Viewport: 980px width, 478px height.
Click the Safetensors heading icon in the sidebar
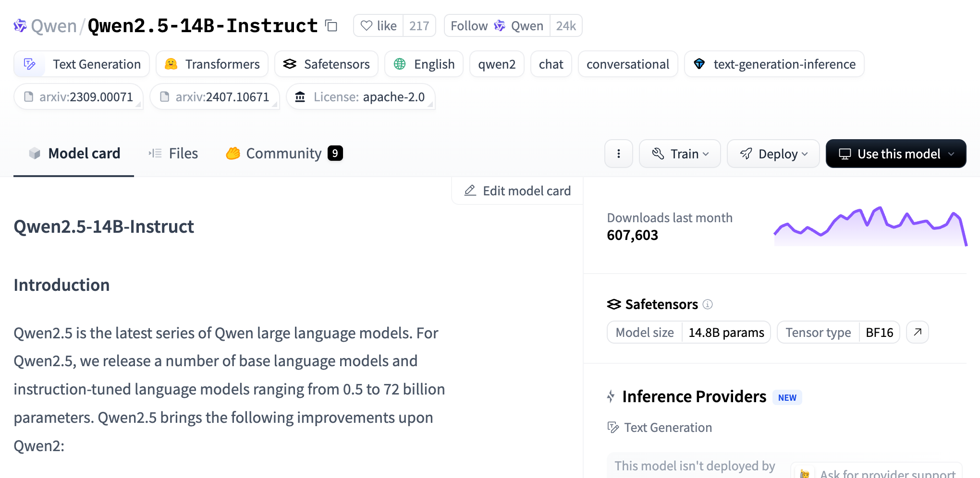[x=614, y=304]
